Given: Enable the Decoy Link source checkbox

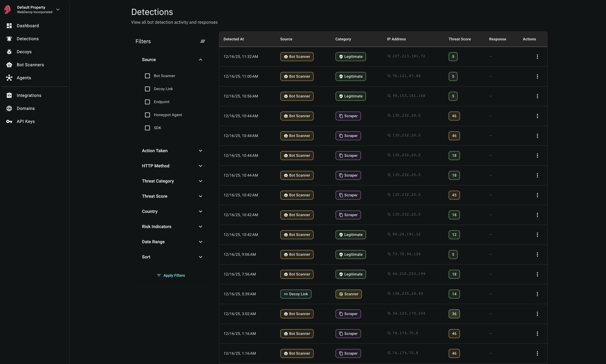Looking at the screenshot, I should pos(147,89).
